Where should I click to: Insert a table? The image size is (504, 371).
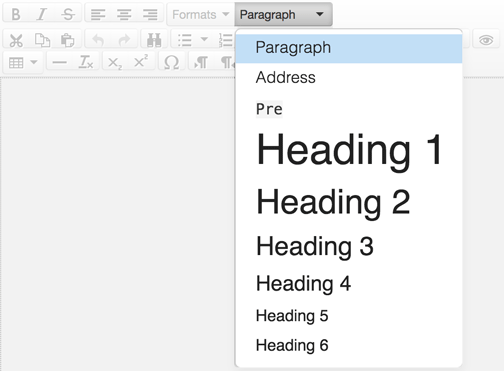16,62
